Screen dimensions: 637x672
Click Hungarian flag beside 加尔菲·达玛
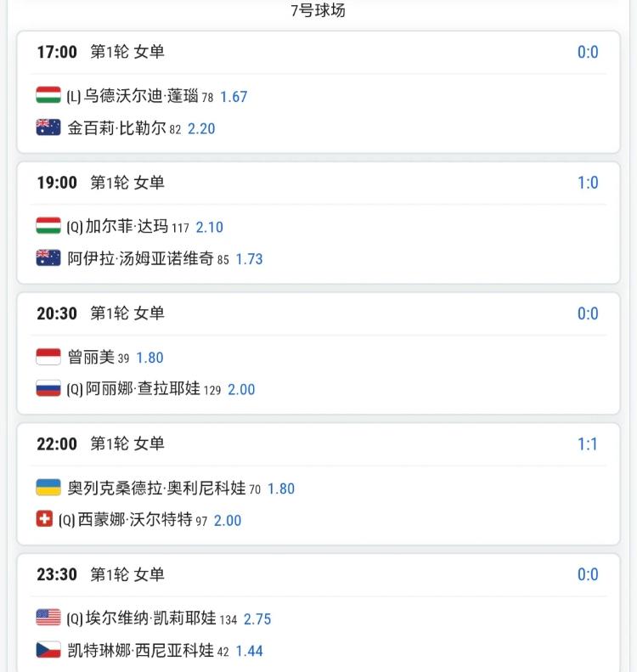coord(48,226)
